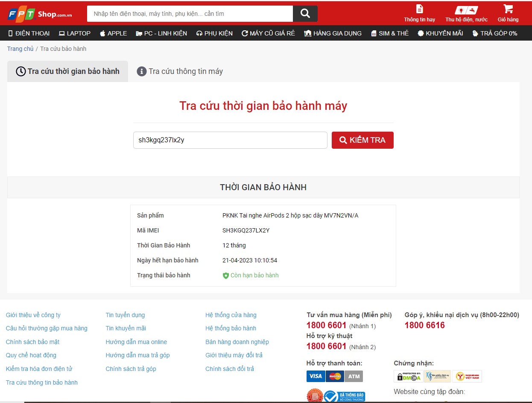Open Bán hàng doanh nghiệp link

tap(237, 342)
